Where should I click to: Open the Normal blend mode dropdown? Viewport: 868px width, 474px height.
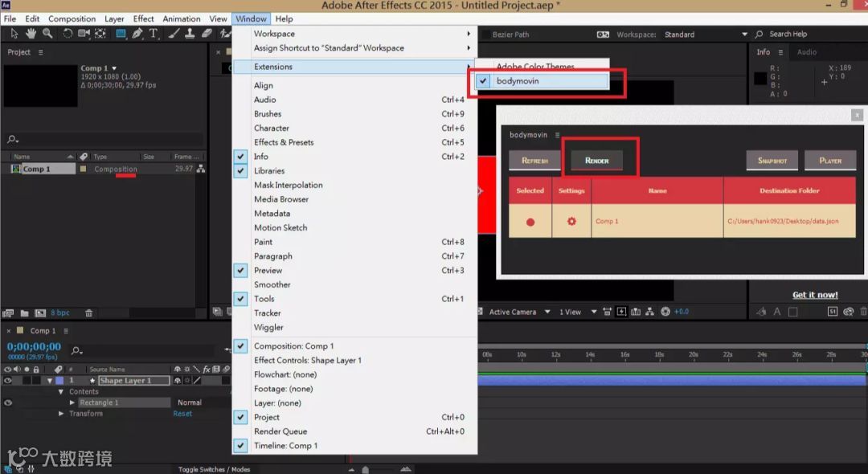(190, 402)
